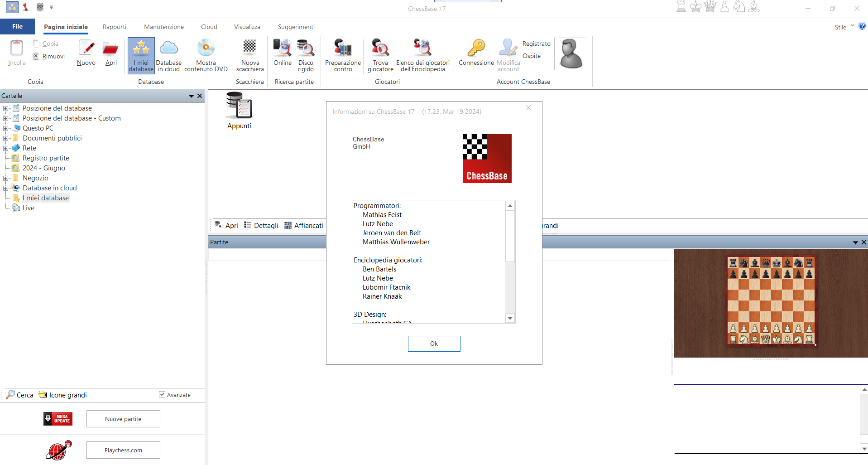
Task: Click the Mega Update logo icon
Action: [x=58, y=419]
